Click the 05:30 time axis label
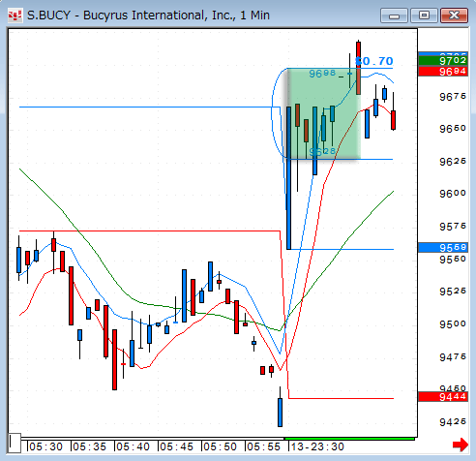 (45, 446)
